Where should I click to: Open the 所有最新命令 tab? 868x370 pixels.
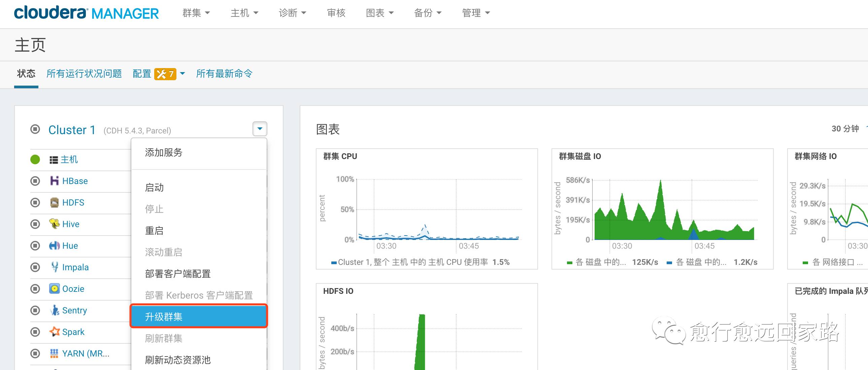click(225, 73)
